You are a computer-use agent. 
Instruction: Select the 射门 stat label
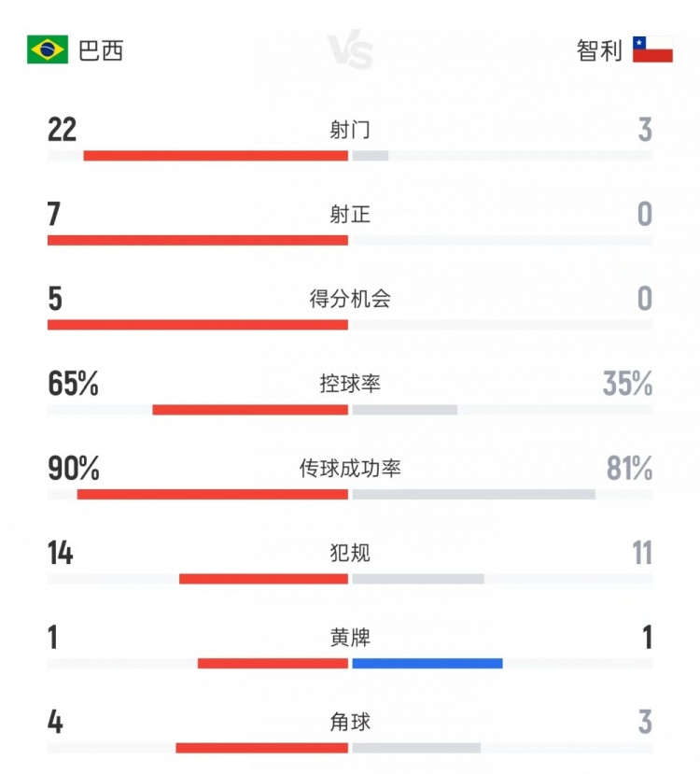[350, 130]
